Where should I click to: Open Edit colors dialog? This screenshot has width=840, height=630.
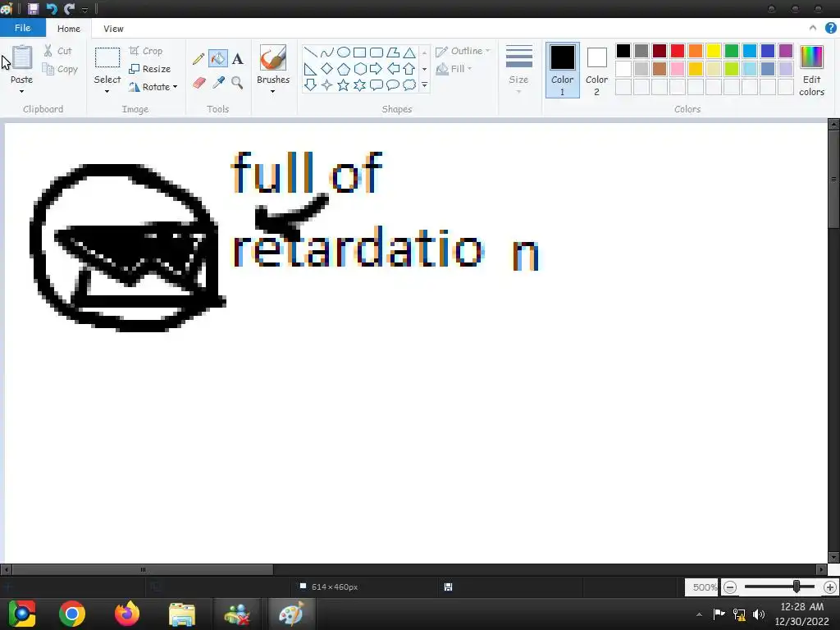pos(811,71)
